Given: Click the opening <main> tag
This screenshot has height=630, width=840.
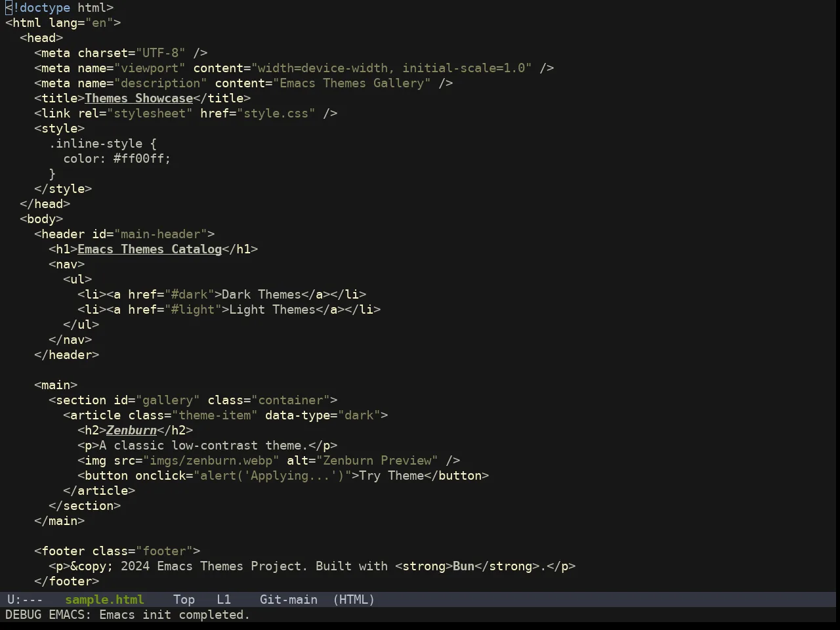Looking at the screenshot, I should click(56, 385).
